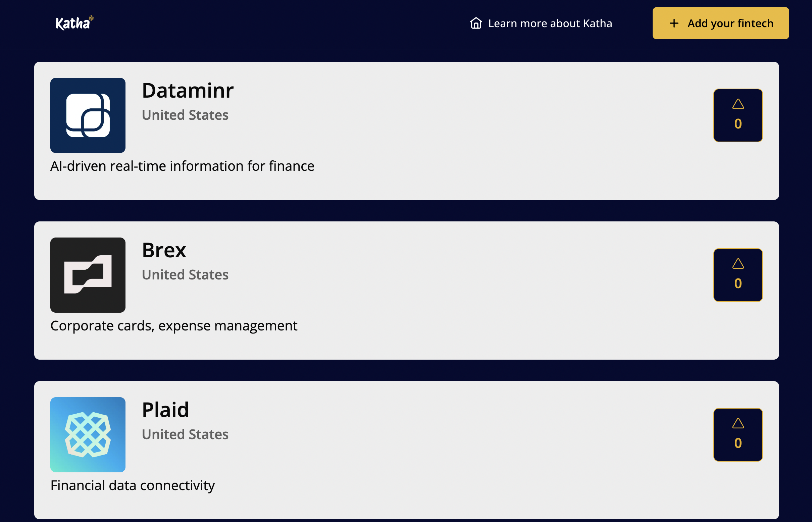
Task: Click the Katha logo
Action: [x=74, y=23]
